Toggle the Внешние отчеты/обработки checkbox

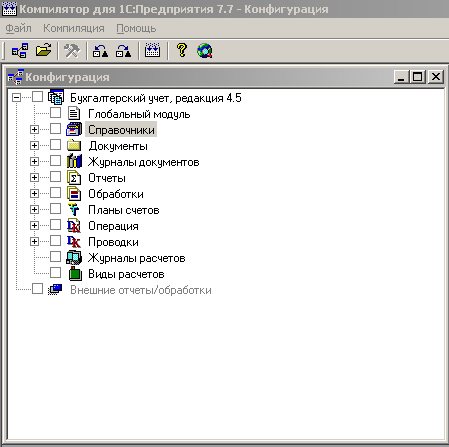pyautogui.click(x=37, y=289)
